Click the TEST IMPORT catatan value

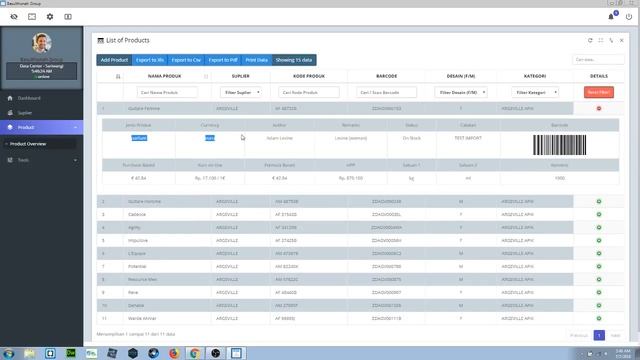click(x=468, y=138)
